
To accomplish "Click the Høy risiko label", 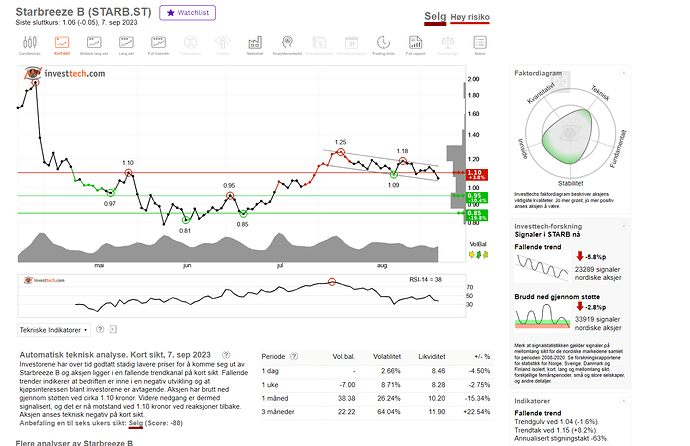I will (470, 17).
